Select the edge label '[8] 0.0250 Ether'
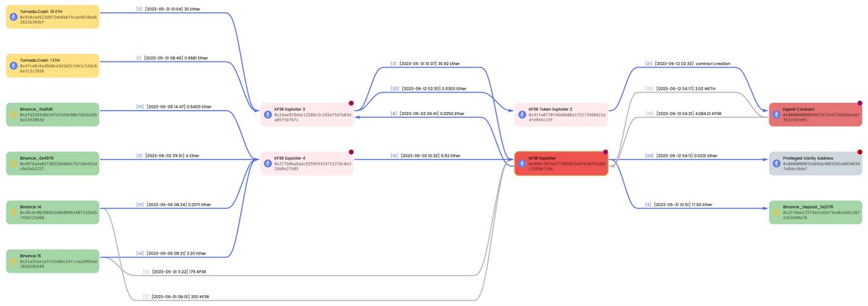 coord(426,114)
